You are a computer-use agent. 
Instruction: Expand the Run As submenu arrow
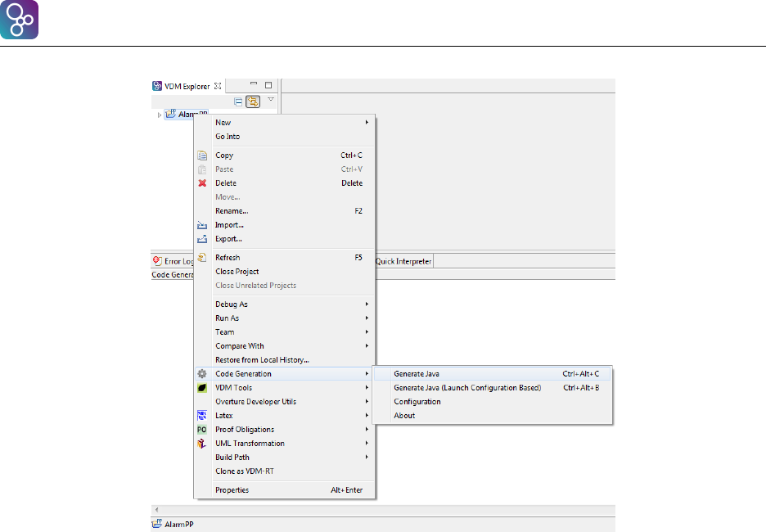367,318
